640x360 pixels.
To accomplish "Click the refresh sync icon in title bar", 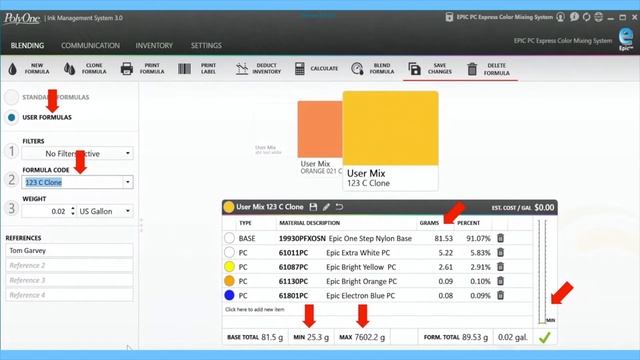I will coord(587,17).
